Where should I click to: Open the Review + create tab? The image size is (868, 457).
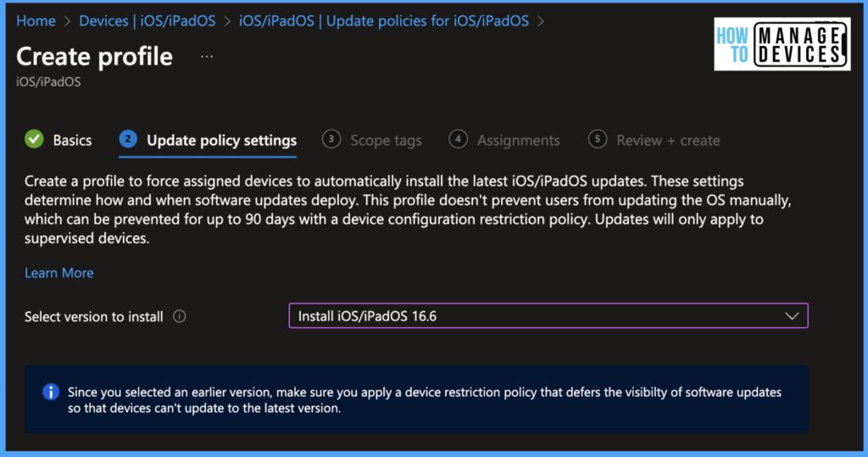[x=654, y=140]
